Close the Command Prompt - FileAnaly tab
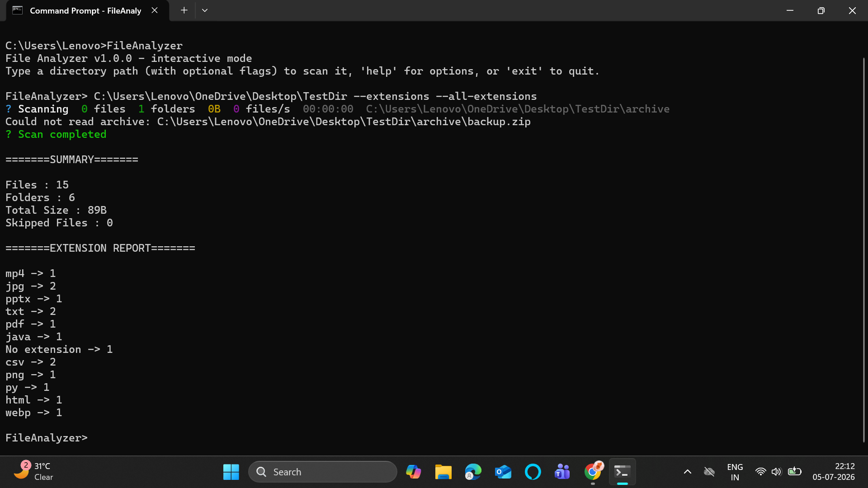The height and width of the screenshot is (488, 868). click(155, 10)
